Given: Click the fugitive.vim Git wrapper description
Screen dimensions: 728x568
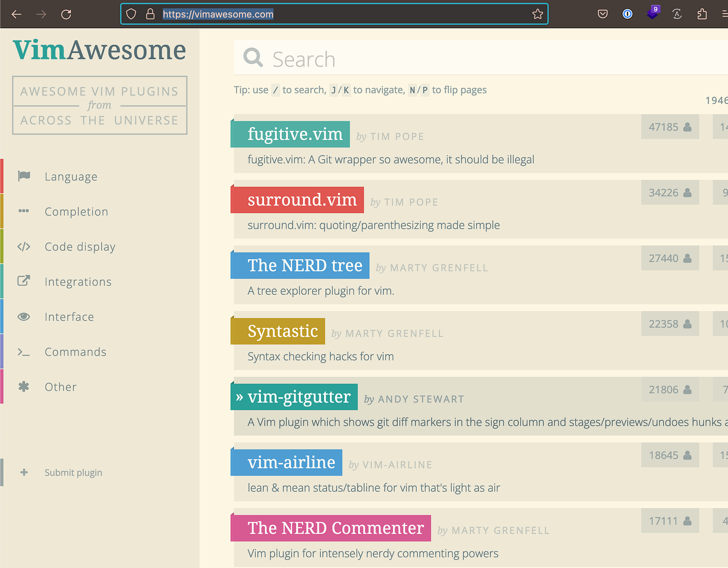Looking at the screenshot, I should click(390, 159).
